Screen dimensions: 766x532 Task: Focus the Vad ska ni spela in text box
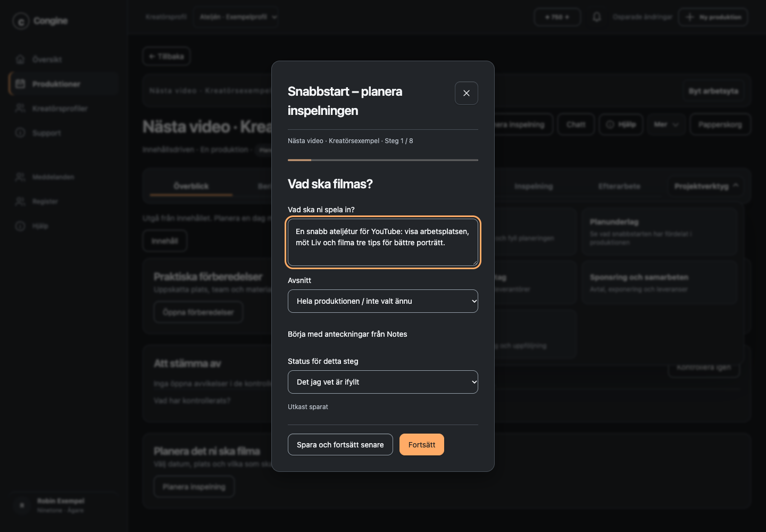click(x=383, y=243)
